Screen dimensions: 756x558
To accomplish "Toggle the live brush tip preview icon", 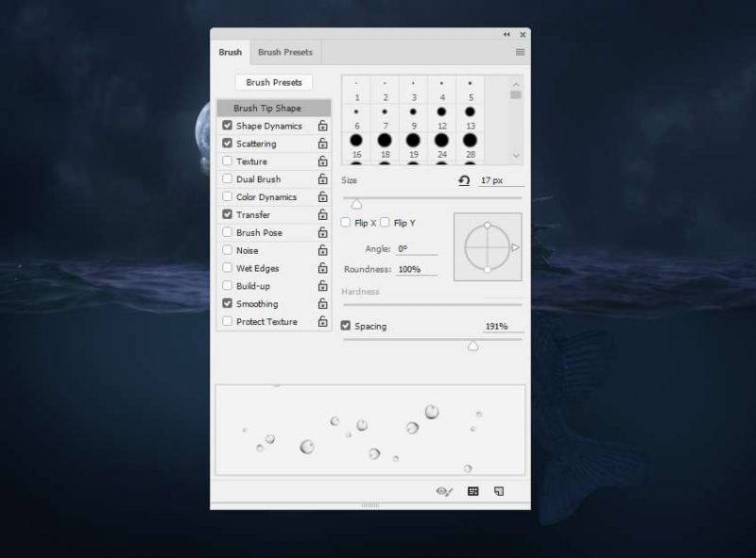I will coord(444,491).
